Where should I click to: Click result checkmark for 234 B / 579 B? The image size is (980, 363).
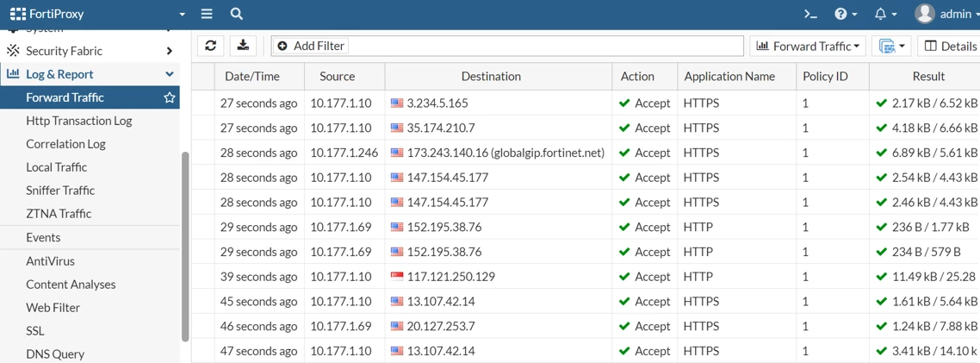pyautogui.click(x=881, y=252)
